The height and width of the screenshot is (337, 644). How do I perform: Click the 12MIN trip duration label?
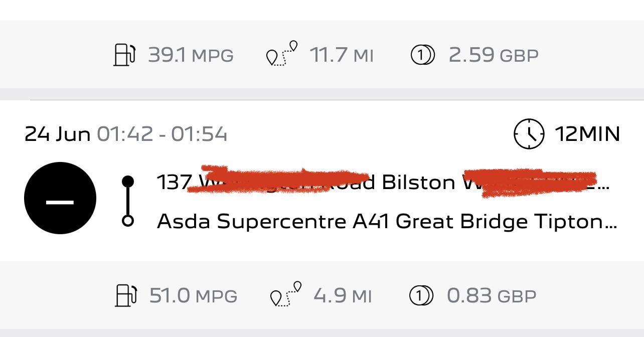tap(587, 134)
